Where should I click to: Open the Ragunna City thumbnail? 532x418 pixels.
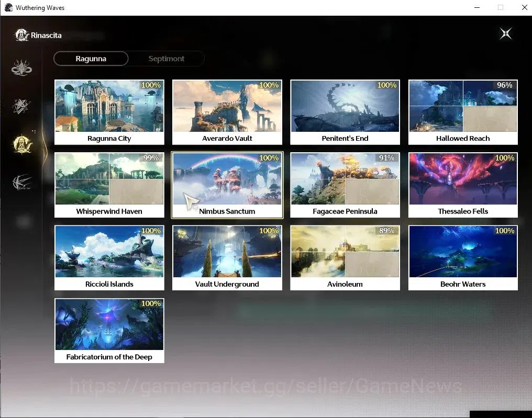109,106
